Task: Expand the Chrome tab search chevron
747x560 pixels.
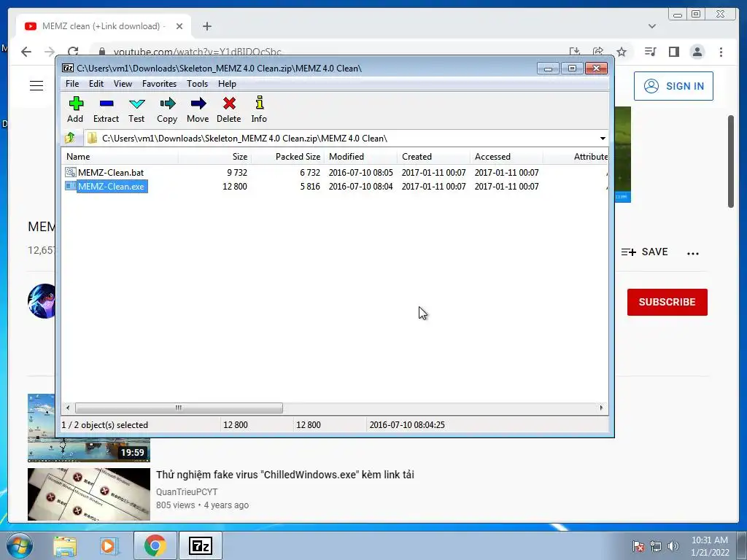Action: pyautogui.click(x=651, y=26)
